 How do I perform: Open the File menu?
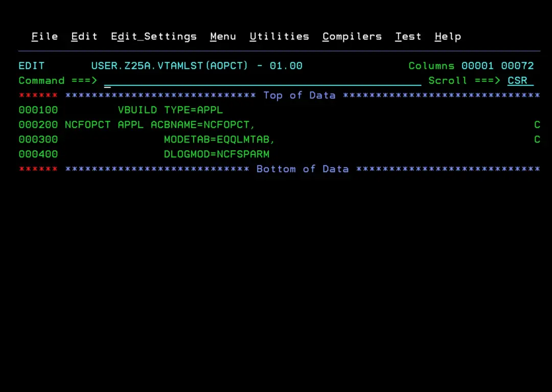[44, 37]
